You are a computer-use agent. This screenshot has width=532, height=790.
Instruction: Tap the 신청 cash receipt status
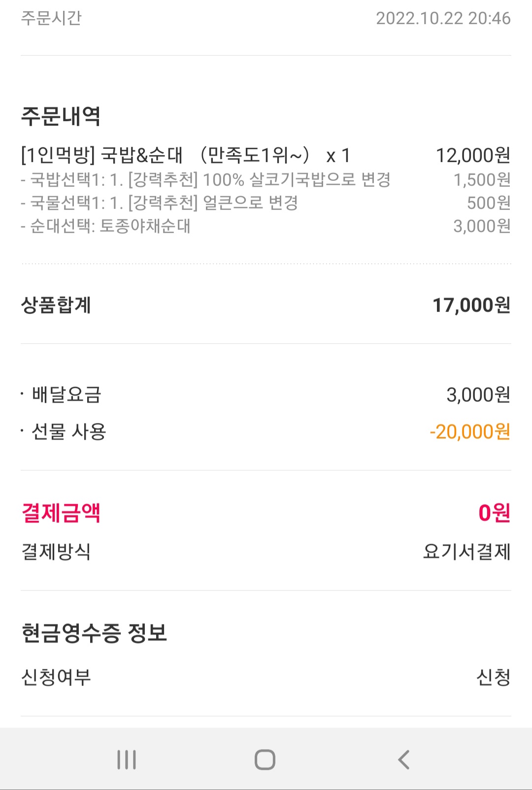[493, 677]
